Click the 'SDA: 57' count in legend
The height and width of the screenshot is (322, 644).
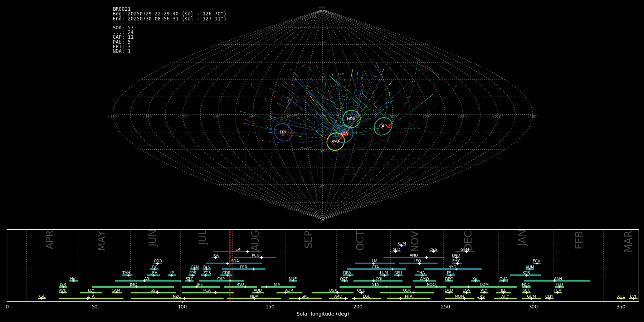[x=123, y=28]
